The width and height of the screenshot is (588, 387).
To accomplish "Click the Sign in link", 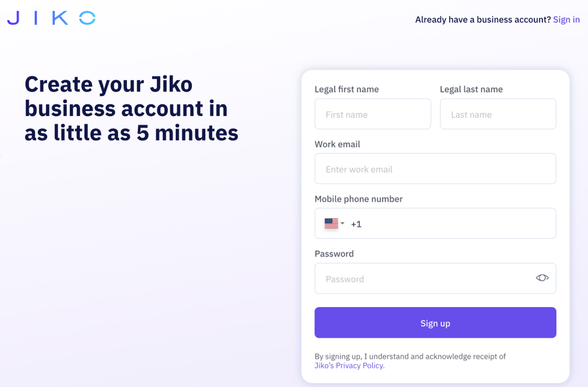I will point(566,19).
